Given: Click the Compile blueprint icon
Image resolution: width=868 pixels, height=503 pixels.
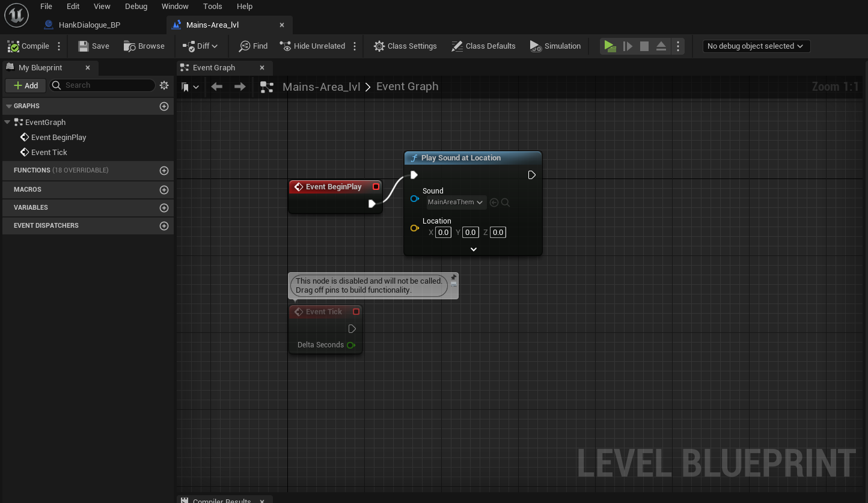Looking at the screenshot, I should pos(13,46).
